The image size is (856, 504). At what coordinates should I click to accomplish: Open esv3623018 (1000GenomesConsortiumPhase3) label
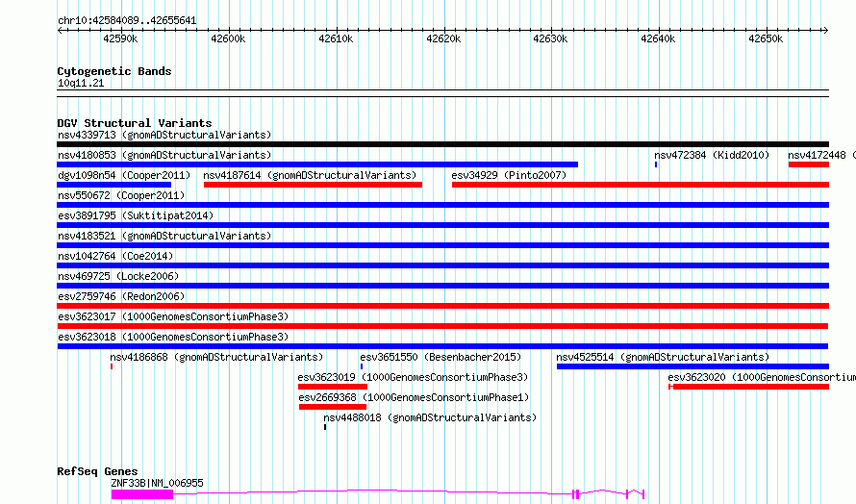(x=173, y=337)
